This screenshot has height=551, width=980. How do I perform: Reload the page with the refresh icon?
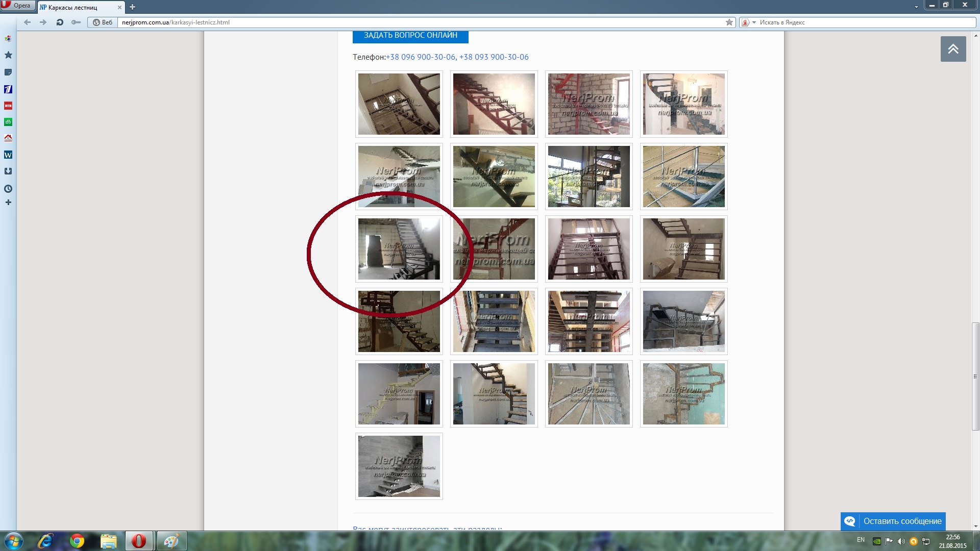click(60, 22)
